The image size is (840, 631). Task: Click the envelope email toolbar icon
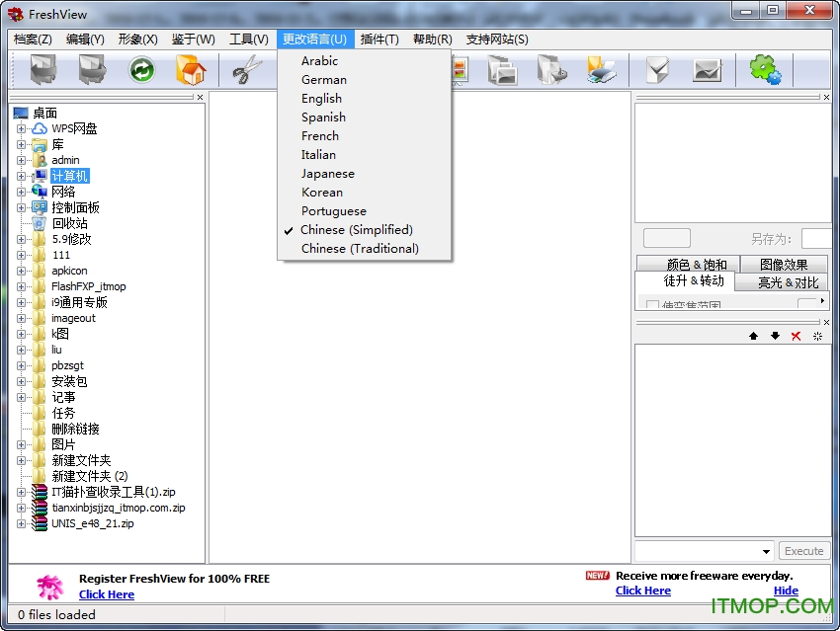coord(707,70)
